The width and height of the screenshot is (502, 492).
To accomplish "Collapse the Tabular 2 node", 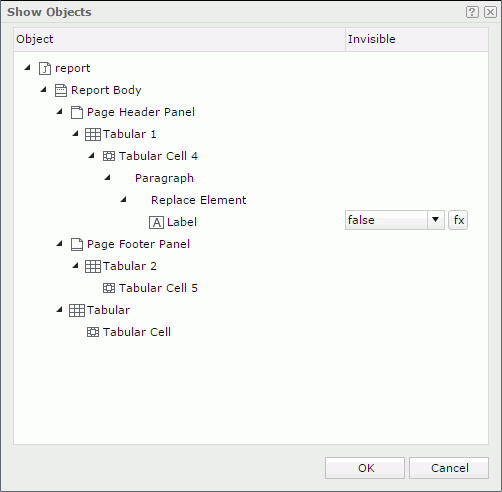I will 76,266.
